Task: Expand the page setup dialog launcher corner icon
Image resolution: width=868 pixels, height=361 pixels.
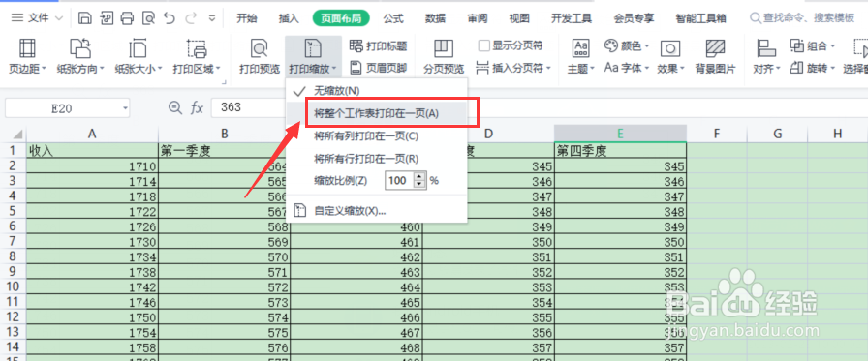Action: (x=224, y=82)
